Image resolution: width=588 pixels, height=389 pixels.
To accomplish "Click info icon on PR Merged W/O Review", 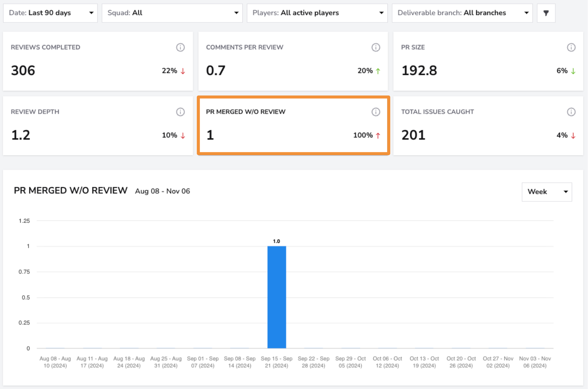I will pos(376,112).
